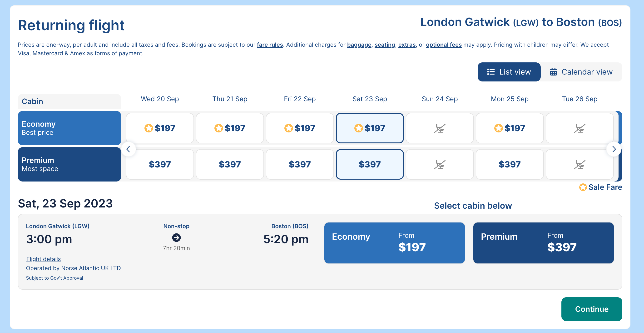Click the calendar view icon
The width and height of the screenshot is (644, 333).
[x=553, y=72]
